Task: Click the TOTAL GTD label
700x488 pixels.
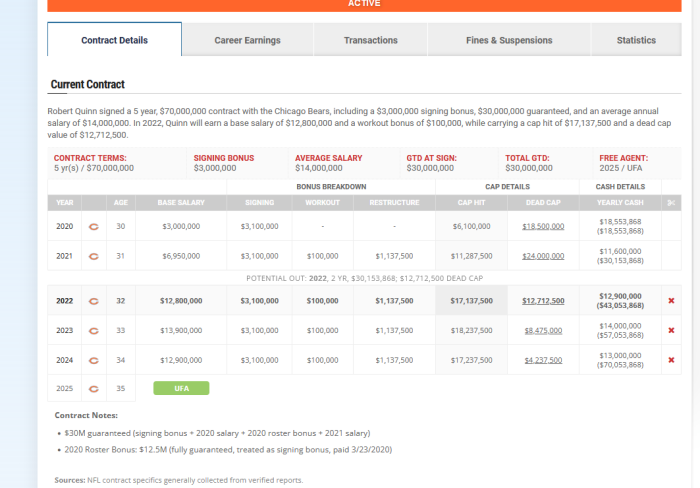Action: (x=527, y=158)
